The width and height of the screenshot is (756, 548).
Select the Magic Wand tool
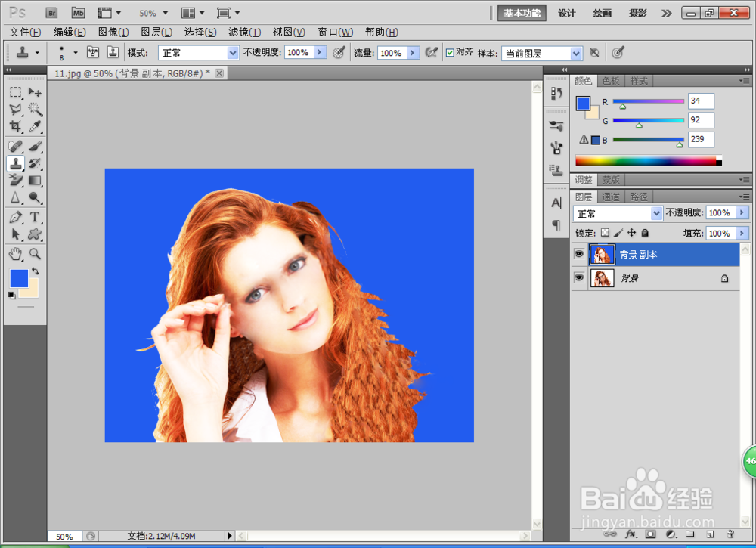(x=35, y=109)
